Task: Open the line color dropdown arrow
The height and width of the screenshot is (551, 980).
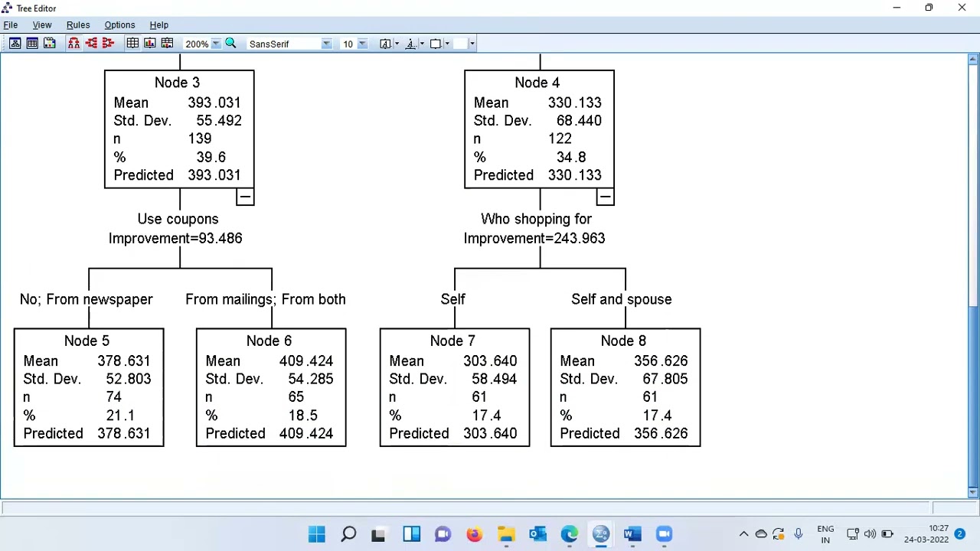Action: (422, 44)
